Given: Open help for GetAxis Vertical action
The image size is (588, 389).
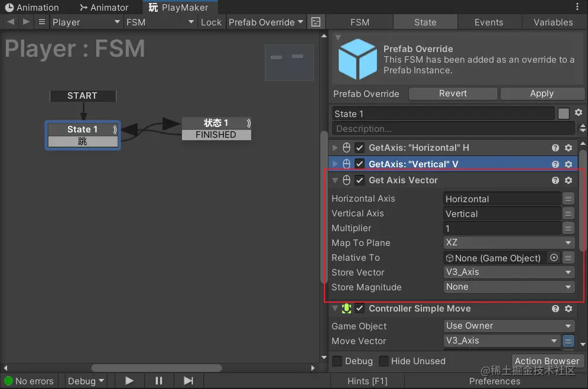Looking at the screenshot, I should (555, 164).
